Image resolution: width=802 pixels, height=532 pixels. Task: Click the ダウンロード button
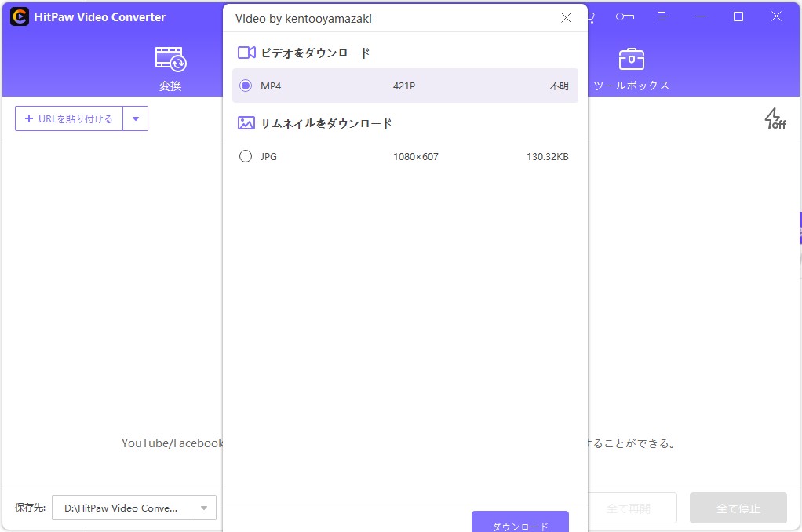point(519,522)
